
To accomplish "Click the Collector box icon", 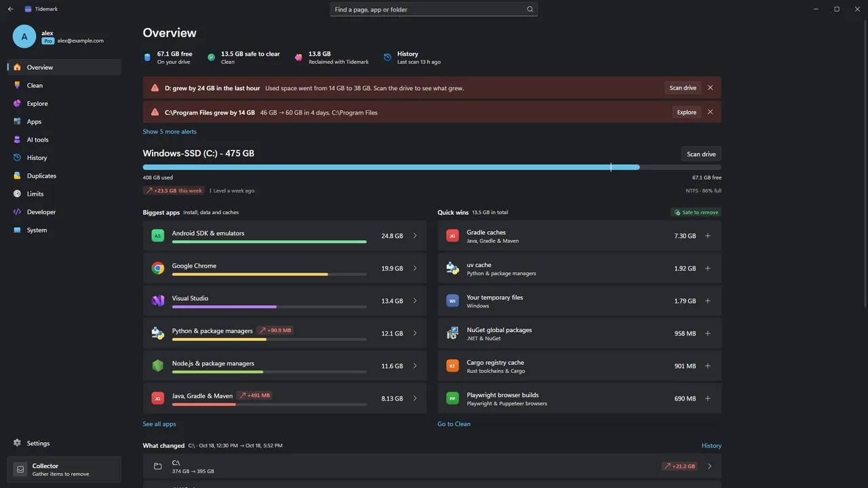I will tap(20, 469).
